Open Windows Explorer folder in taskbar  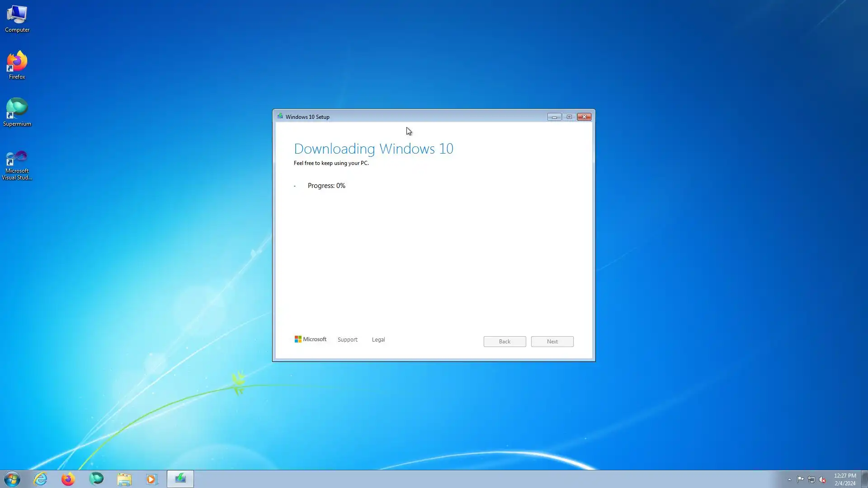tap(124, 479)
